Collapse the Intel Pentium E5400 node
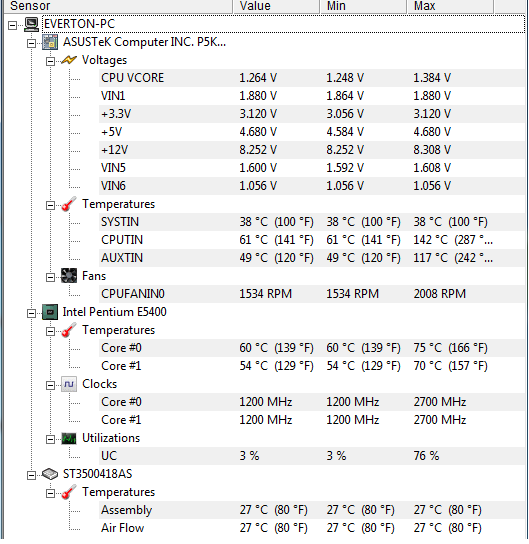529x544 pixels. (31, 313)
